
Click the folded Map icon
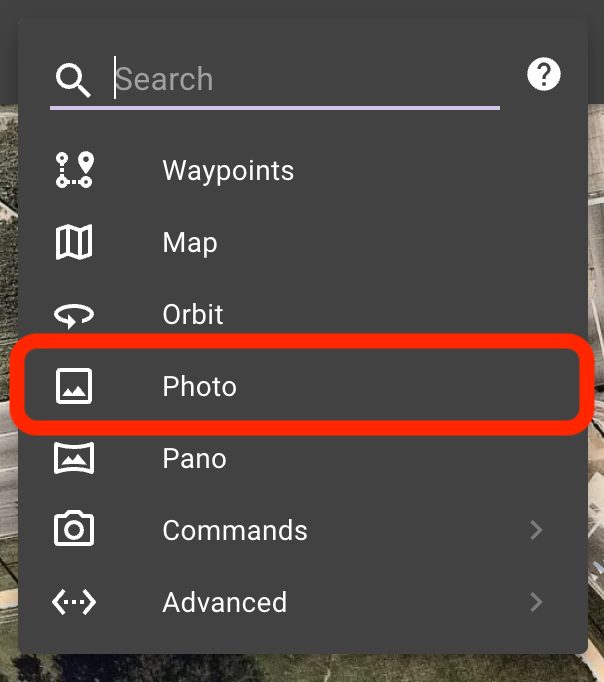(x=74, y=242)
